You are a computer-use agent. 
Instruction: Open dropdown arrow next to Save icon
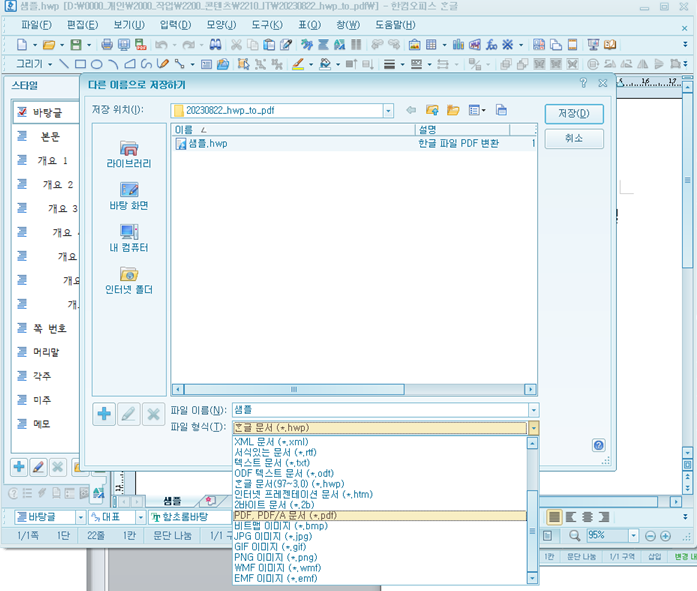pyautogui.click(x=89, y=45)
